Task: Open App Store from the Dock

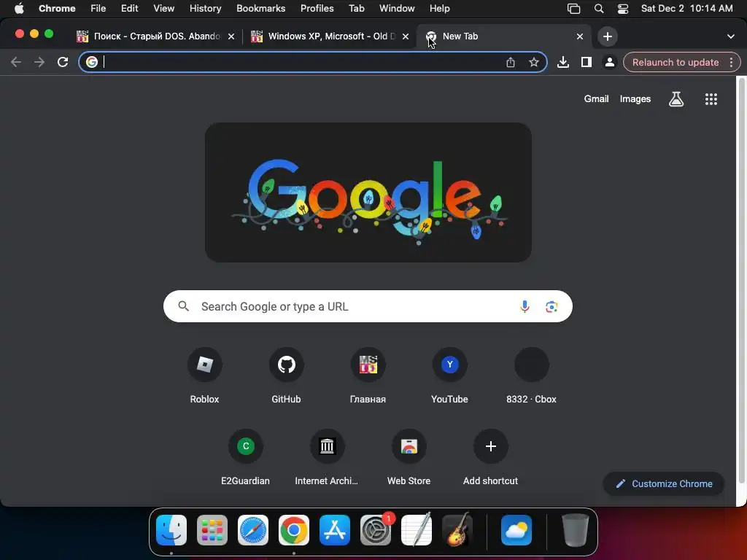Action: click(x=334, y=530)
